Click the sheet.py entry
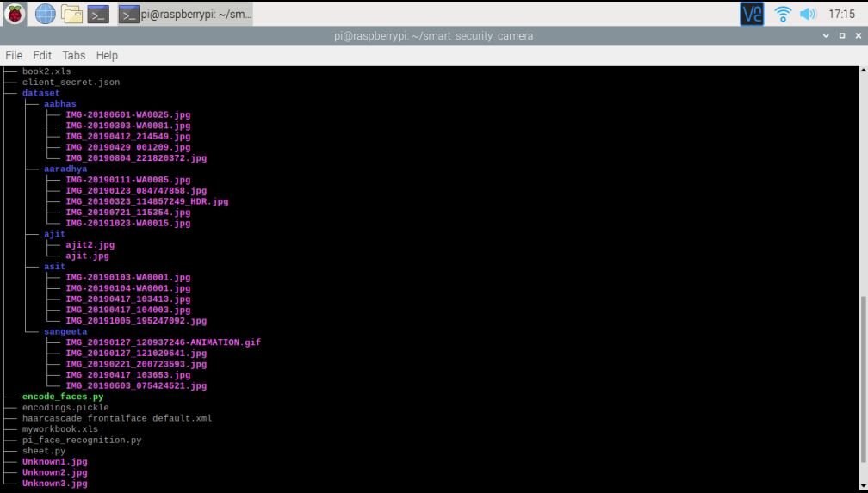 coord(44,451)
